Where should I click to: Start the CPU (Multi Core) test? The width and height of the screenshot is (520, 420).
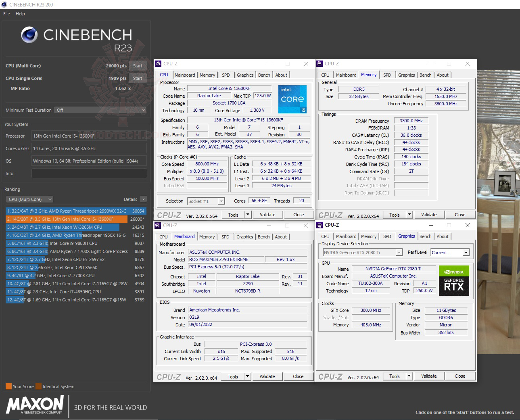click(138, 66)
